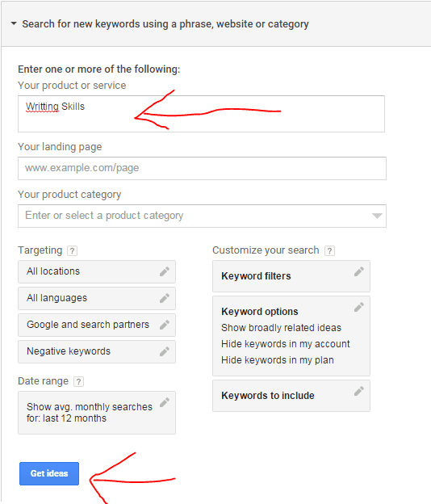Image resolution: width=431 pixels, height=504 pixels.
Task: Open Date range help question mark
Action: pos(78,381)
